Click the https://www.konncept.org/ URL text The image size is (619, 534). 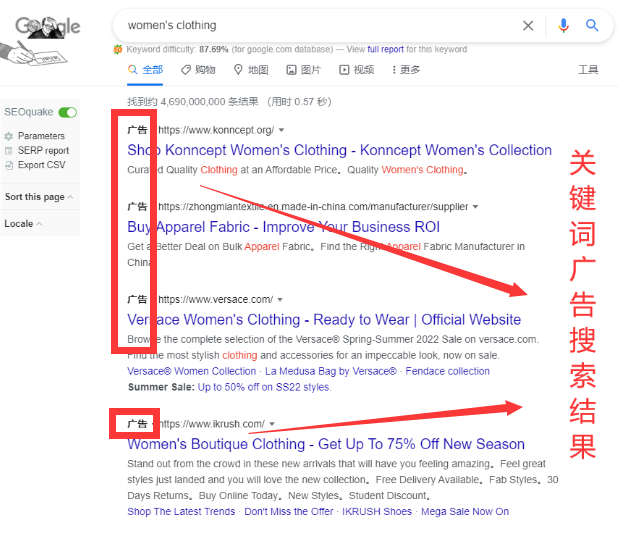tap(216, 130)
